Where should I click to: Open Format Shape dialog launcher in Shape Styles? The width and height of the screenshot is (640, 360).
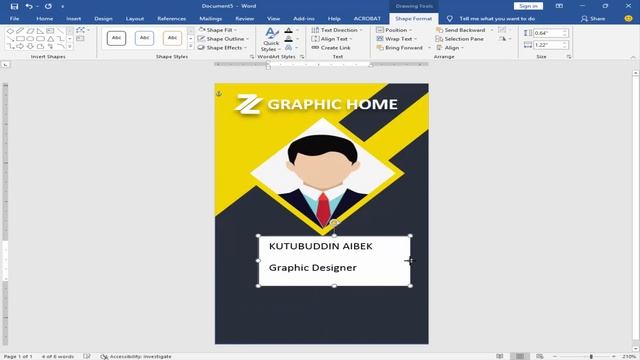coord(251,57)
